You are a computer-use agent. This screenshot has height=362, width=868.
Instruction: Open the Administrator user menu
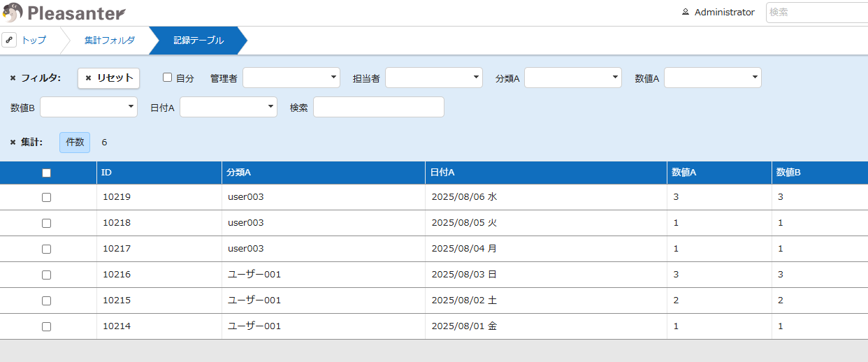pyautogui.click(x=718, y=13)
